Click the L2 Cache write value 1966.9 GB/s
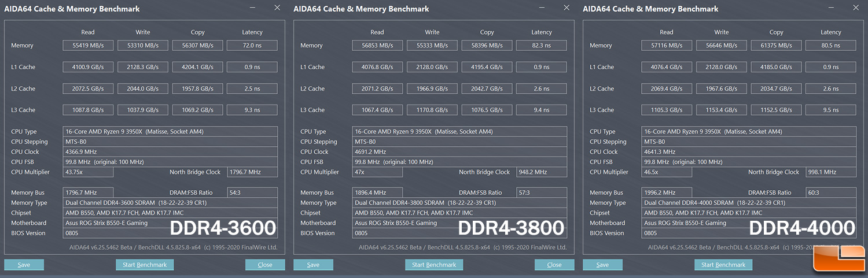This screenshot has width=868, height=278. tap(432, 88)
